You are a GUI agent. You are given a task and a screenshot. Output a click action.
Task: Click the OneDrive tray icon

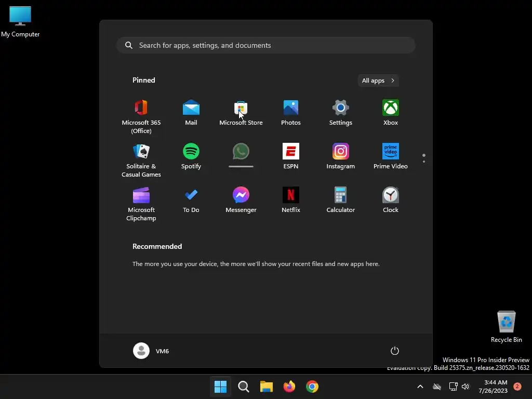pos(437,387)
